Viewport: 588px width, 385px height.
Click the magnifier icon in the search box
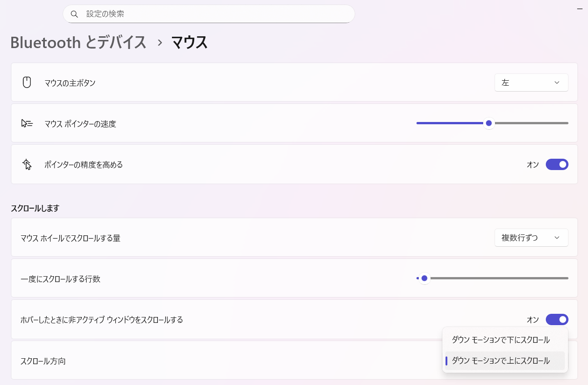(x=75, y=14)
